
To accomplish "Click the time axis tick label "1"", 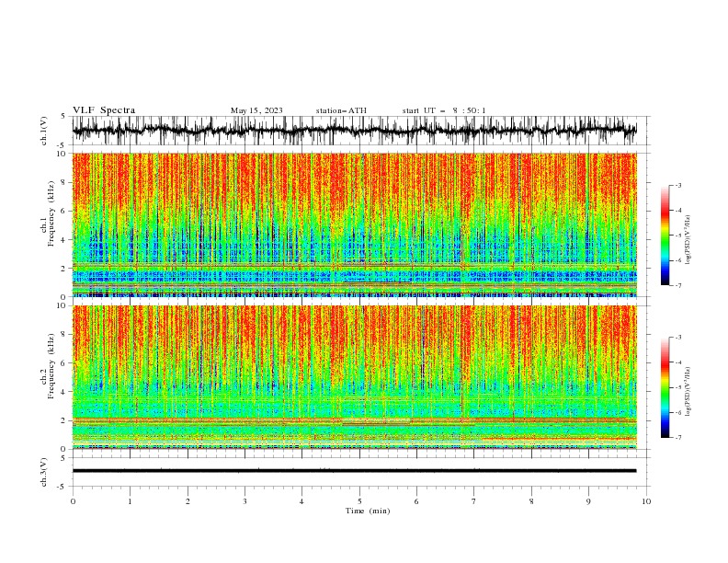I will point(130,501).
